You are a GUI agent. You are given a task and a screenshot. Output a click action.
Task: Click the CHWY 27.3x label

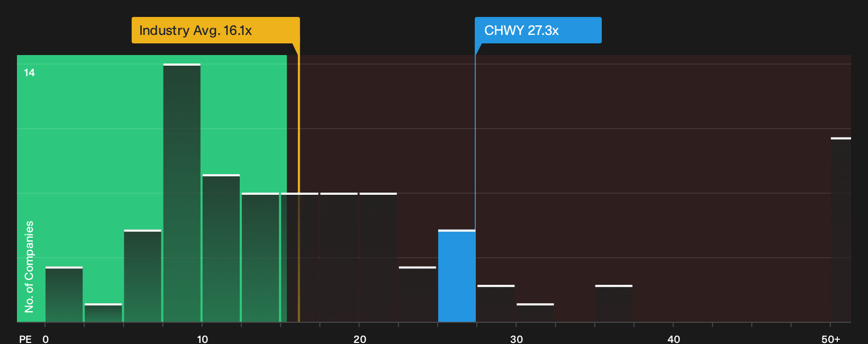(538, 30)
